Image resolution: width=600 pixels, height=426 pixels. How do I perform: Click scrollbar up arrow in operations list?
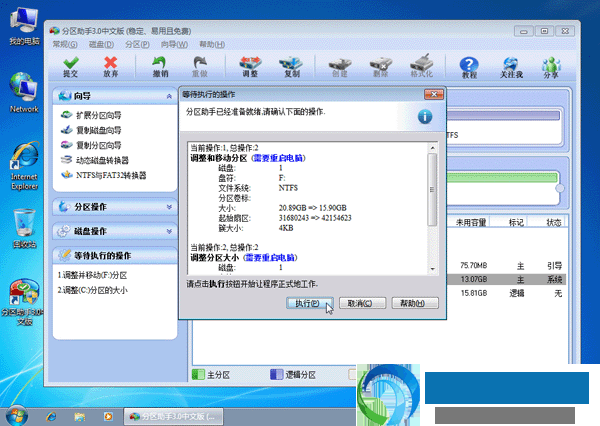point(432,148)
